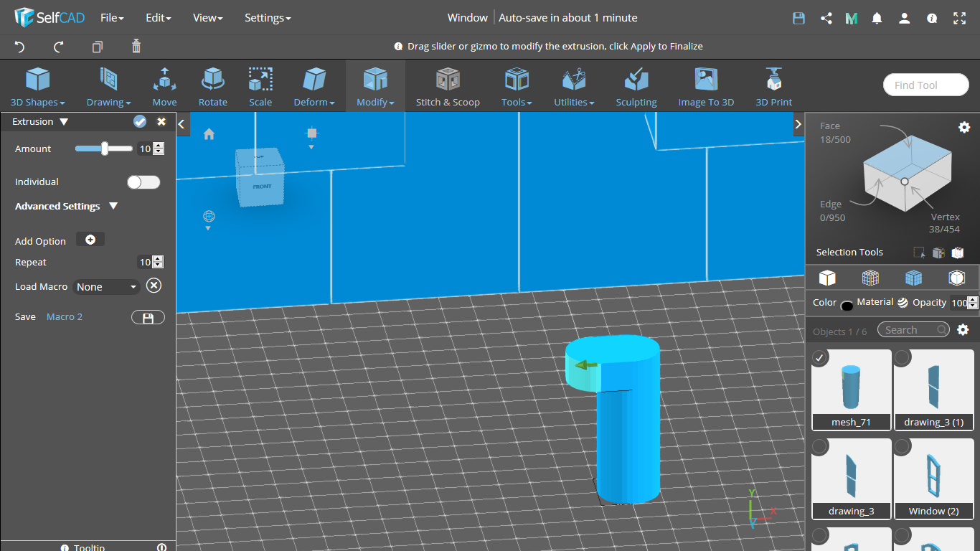Open objects list settings gear
Image resolution: width=980 pixels, height=551 pixels.
pyautogui.click(x=963, y=329)
